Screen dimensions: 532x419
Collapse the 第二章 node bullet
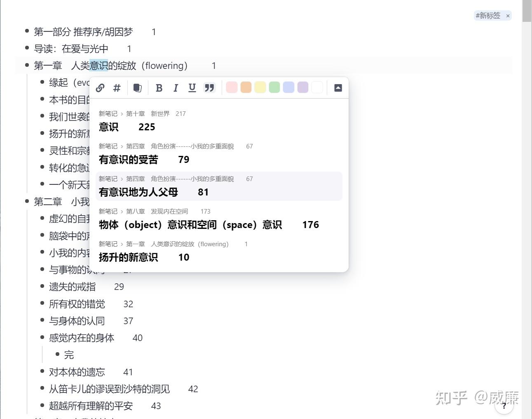[27, 201]
